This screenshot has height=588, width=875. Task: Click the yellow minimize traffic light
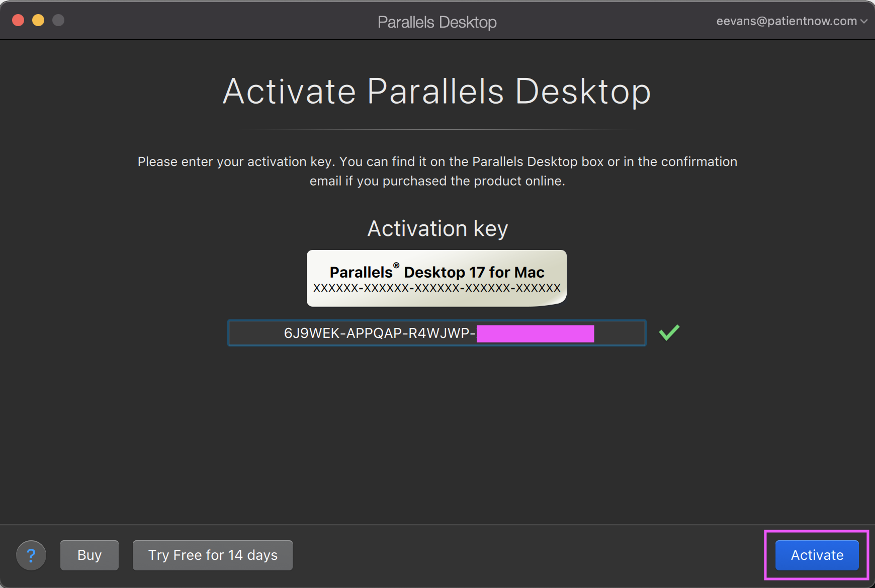point(38,20)
